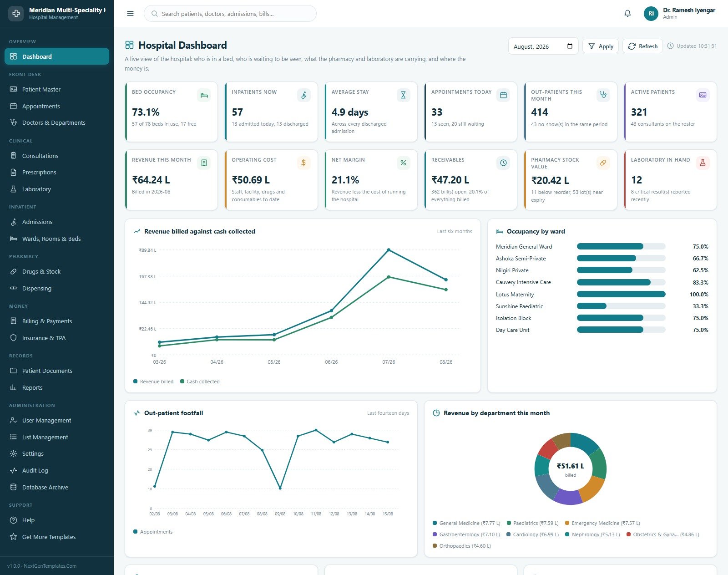Toggle Paediatrics legend entry
Viewport: 728px width, 575px height.
(532, 523)
